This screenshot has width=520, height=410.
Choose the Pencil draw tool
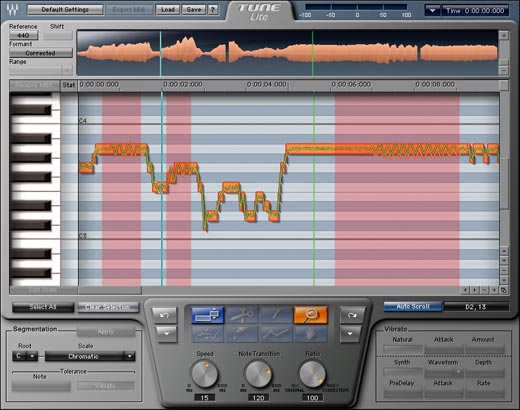tap(276, 315)
